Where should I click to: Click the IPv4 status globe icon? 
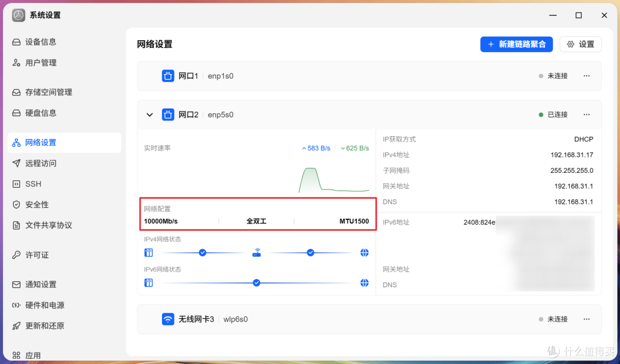365,253
